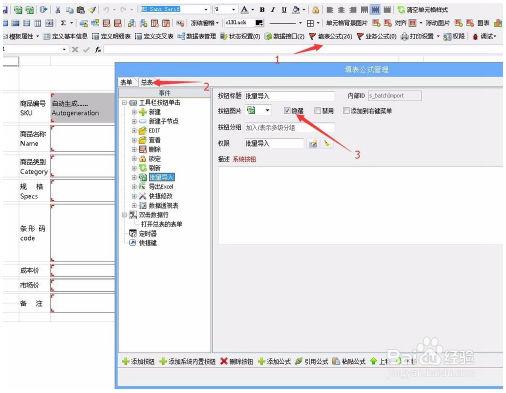
Task: Switch to the 表单 tab
Action: click(x=126, y=82)
